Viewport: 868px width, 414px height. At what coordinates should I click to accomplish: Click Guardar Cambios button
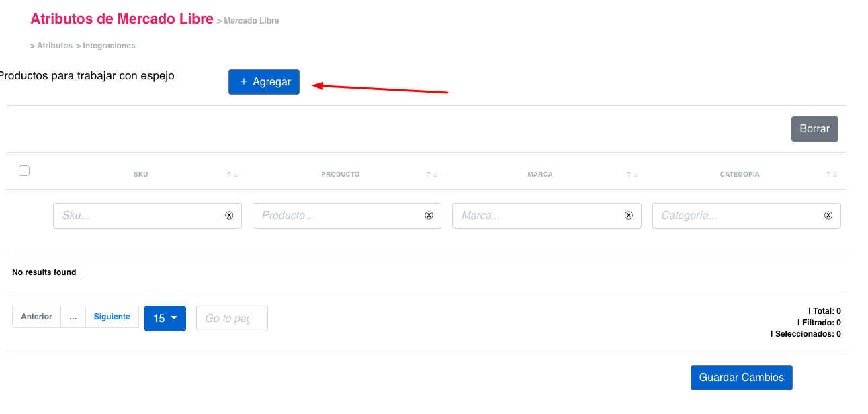coord(742,378)
